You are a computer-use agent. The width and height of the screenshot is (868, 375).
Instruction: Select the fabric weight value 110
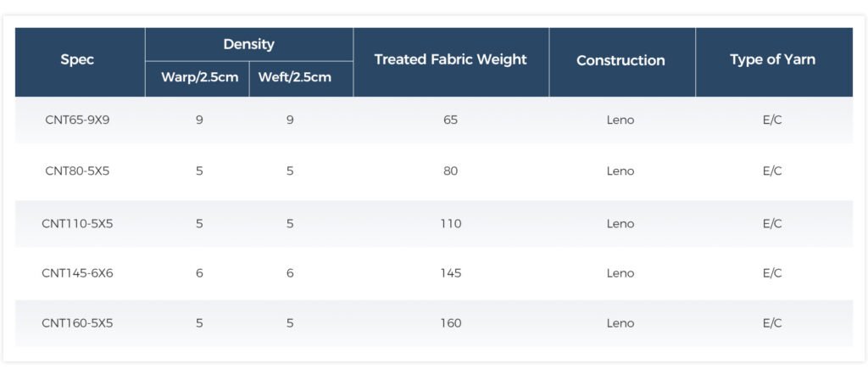[x=451, y=224]
